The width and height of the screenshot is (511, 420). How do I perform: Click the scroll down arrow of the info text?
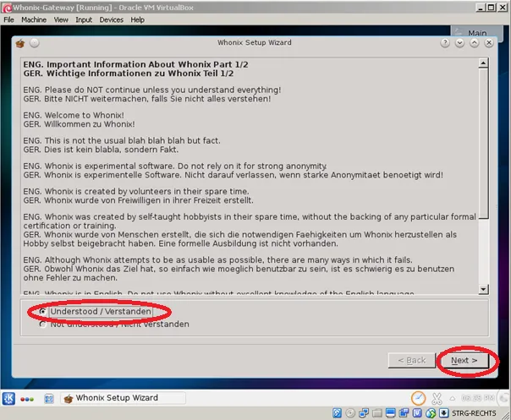(483, 289)
